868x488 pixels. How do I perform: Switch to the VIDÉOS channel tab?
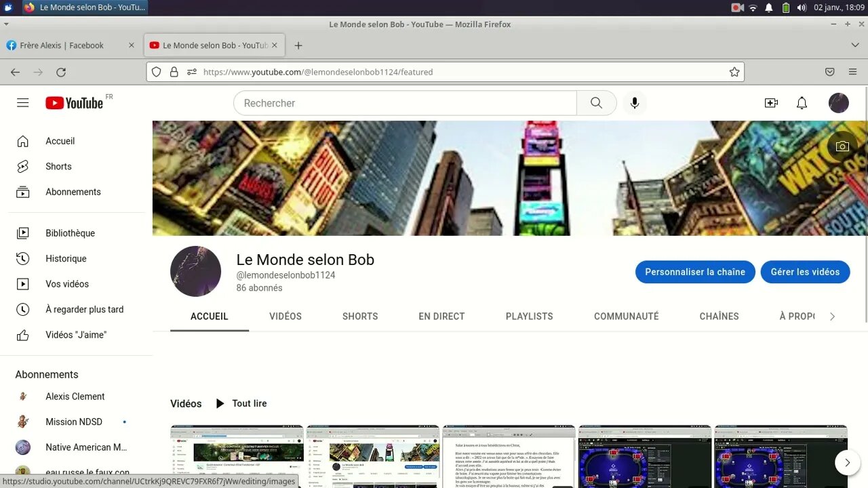[285, 317]
